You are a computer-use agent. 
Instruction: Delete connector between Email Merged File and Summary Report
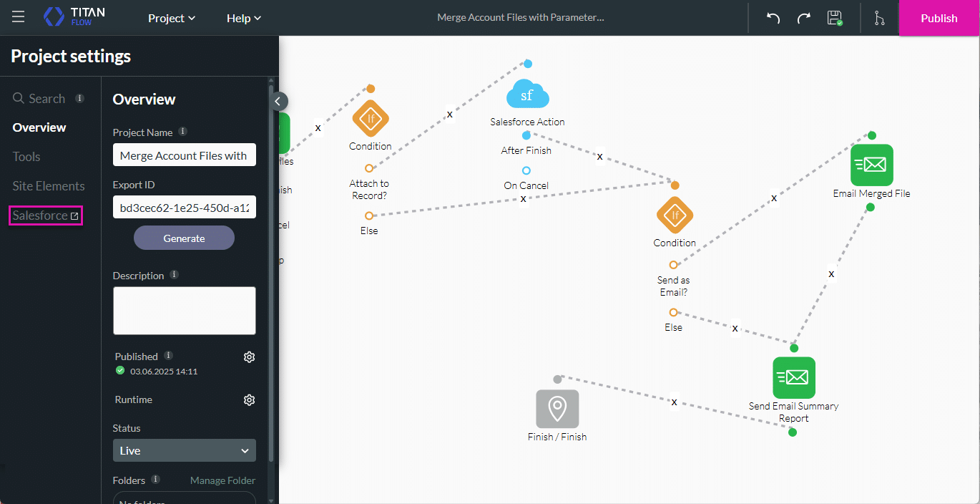pos(831,273)
